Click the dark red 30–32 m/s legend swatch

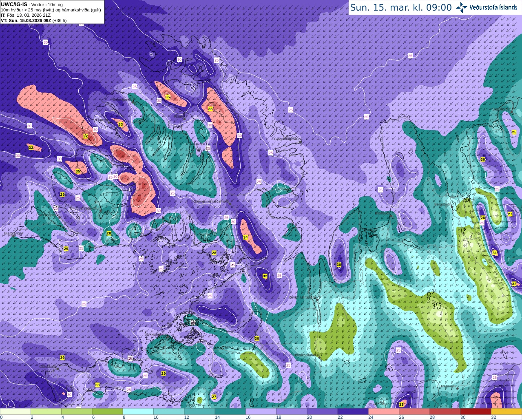point(476,411)
